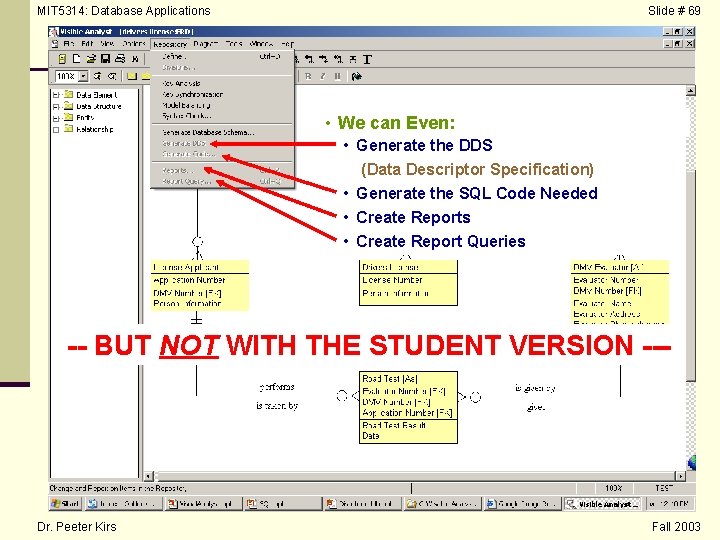
Task: Click the help pointer icon after underline
Action: tap(357, 76)
